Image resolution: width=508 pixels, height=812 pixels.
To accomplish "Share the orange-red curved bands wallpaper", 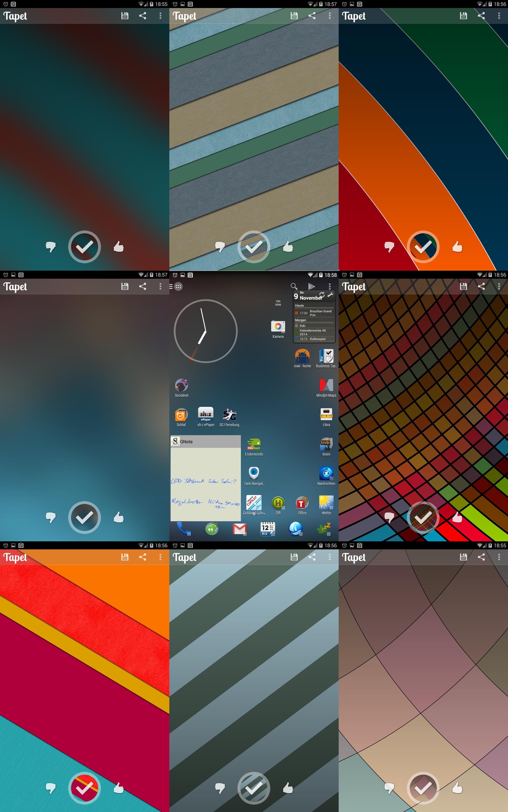I will [x=481, y=16].
